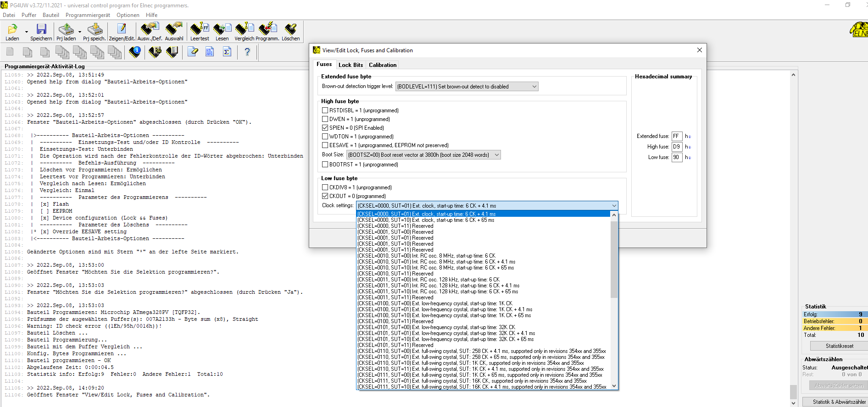Click the Löschen (erase device) icon

pos(290,29)
